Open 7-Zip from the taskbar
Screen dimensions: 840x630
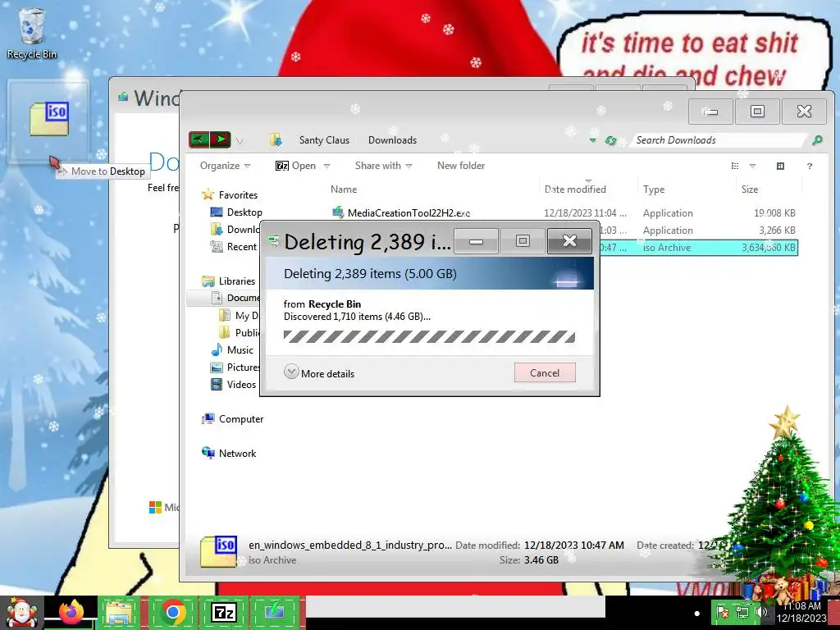tap(224, 612)
